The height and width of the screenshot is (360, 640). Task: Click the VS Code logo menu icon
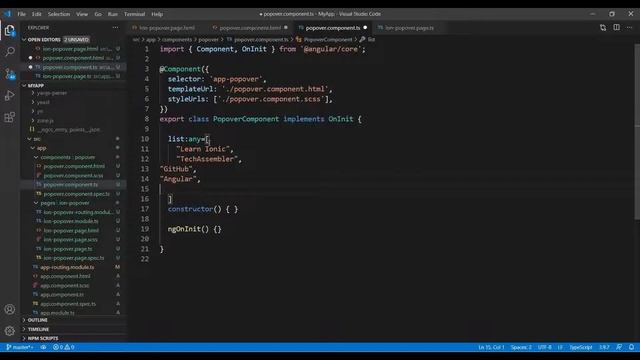(x=7, y=14)
